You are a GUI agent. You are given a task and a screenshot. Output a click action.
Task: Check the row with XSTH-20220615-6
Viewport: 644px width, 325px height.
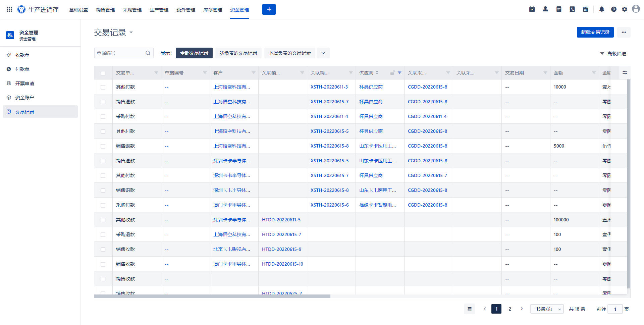pos(103,205)
